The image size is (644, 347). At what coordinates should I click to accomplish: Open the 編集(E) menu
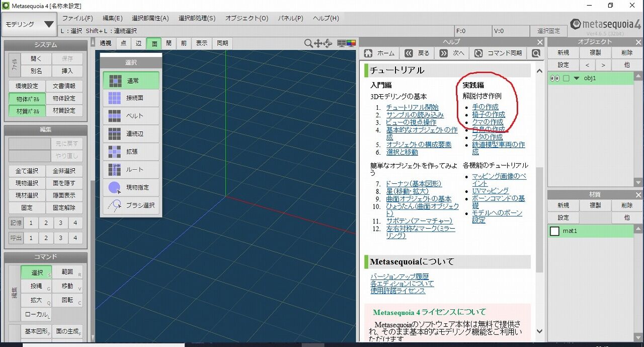tap(113, 18)
